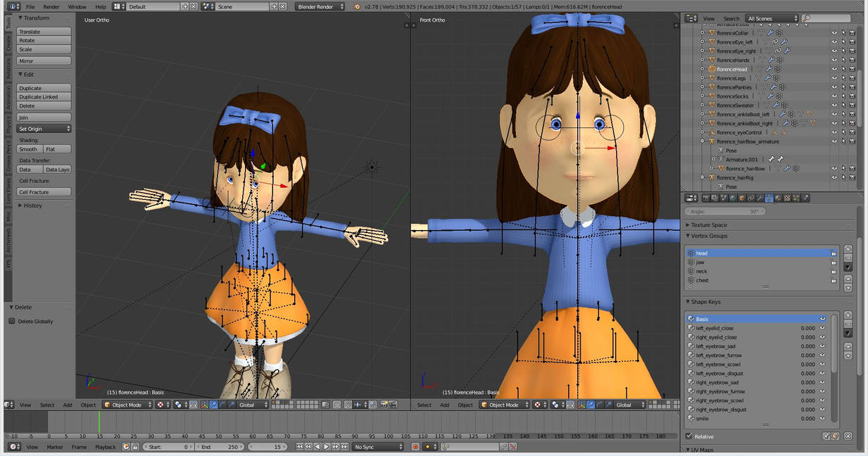The image size is (868, 456).
Task: Open the Blender Render engine dropdown
Action: point(320,6)
